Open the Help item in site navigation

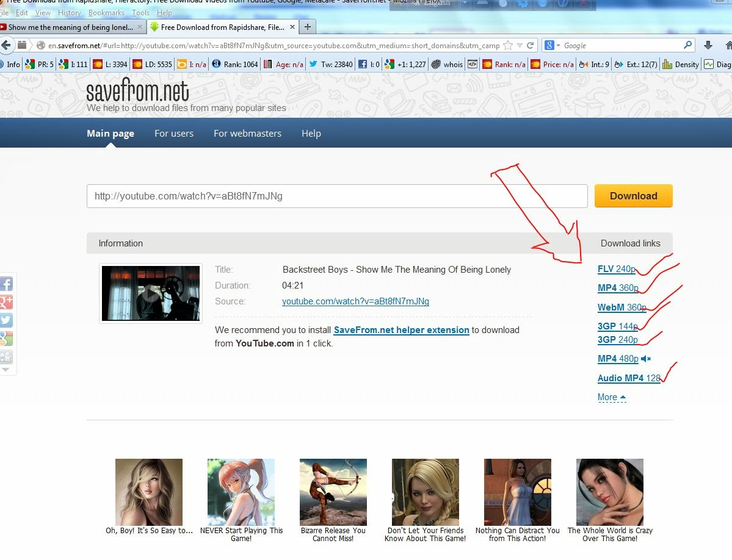(311, 134)
